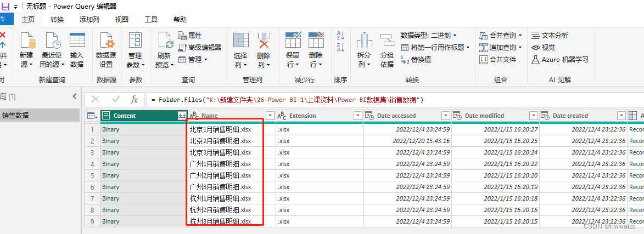Click the 选择列 icon

pos(240,41)
